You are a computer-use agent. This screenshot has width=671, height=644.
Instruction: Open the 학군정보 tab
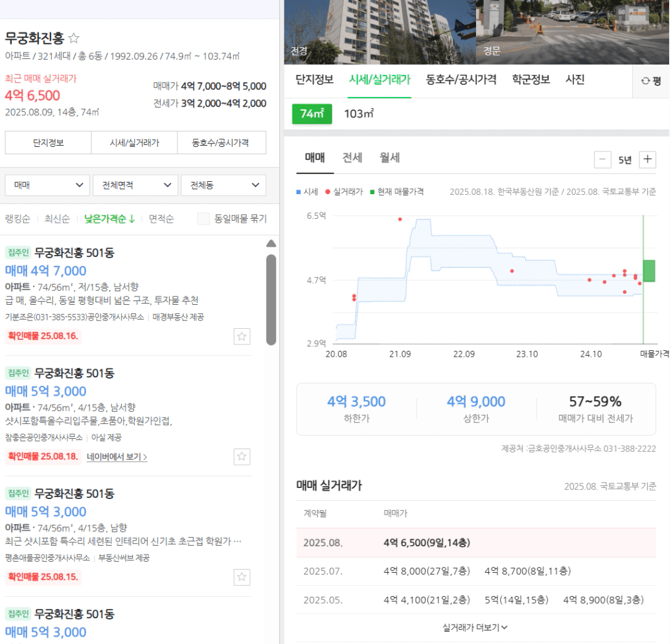530,80
